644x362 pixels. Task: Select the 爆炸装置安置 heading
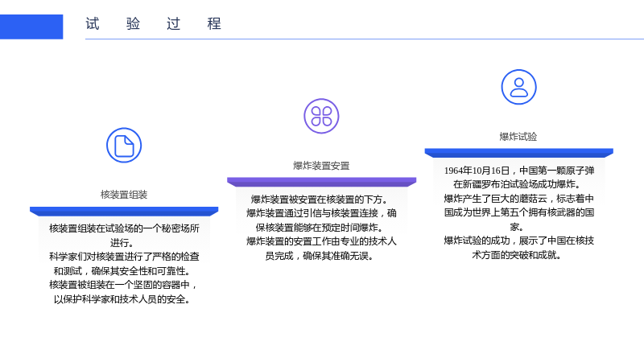pos(321,166)
